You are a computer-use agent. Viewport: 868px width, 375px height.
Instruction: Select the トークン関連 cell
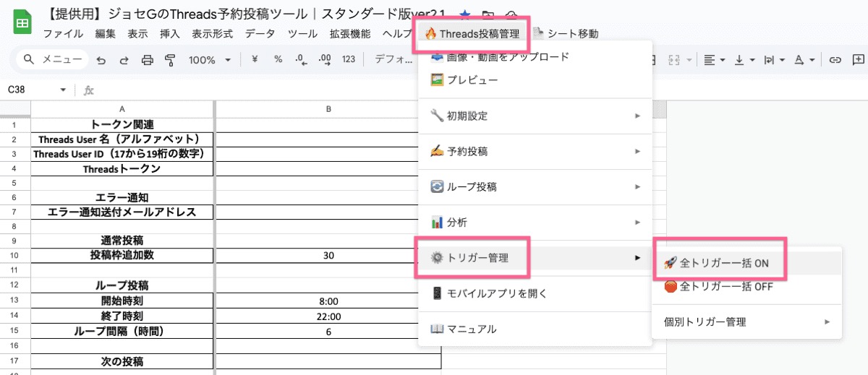[122, 124]
